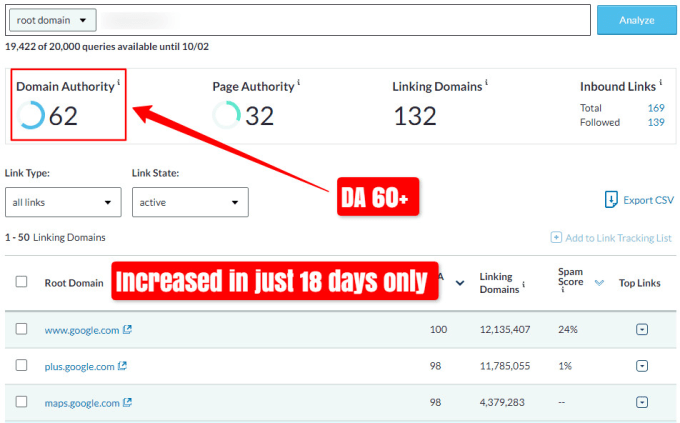Viewport: 680px width, 423px height.
Task: Sort by Spam Score chevron
Action: 599,283
